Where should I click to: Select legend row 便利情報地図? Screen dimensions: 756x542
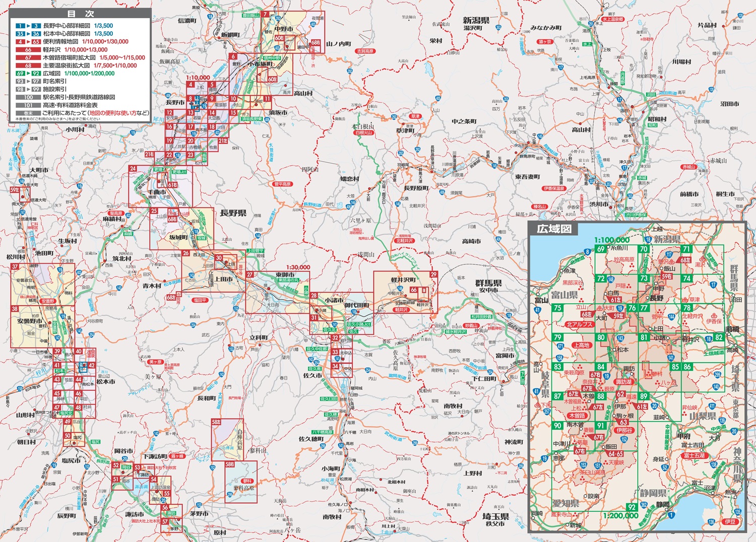pos(72,42)
